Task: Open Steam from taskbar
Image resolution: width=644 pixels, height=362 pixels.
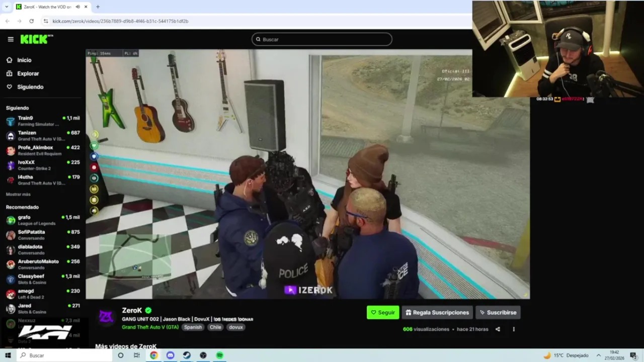Action: point(187,355)
